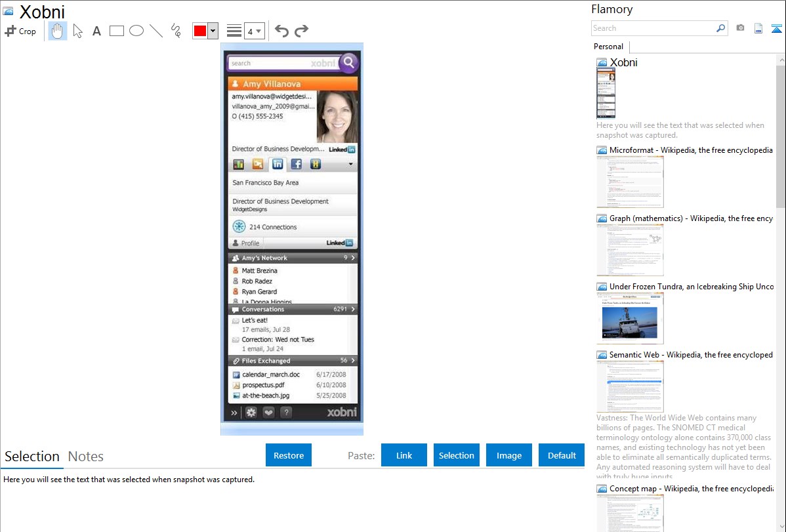Screen dimensions: 786x532
Task: Open the at-the-beach.jpg file
Action: [266, 396]
